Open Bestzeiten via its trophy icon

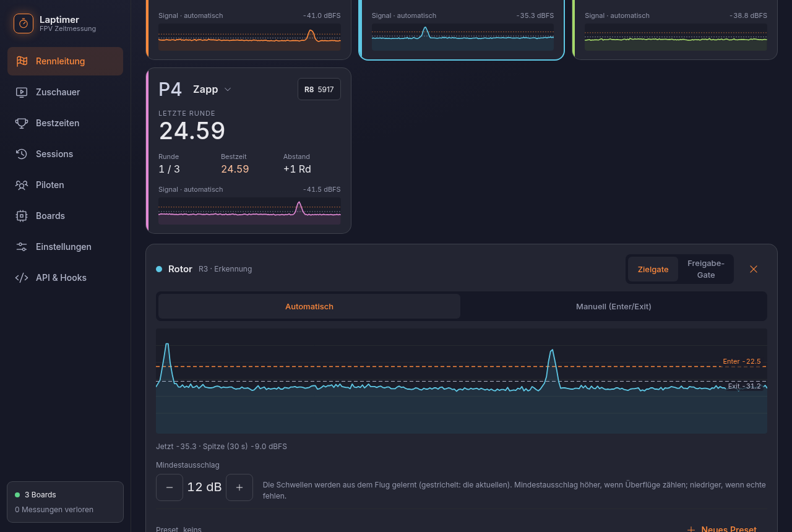[x=22, y=123]
